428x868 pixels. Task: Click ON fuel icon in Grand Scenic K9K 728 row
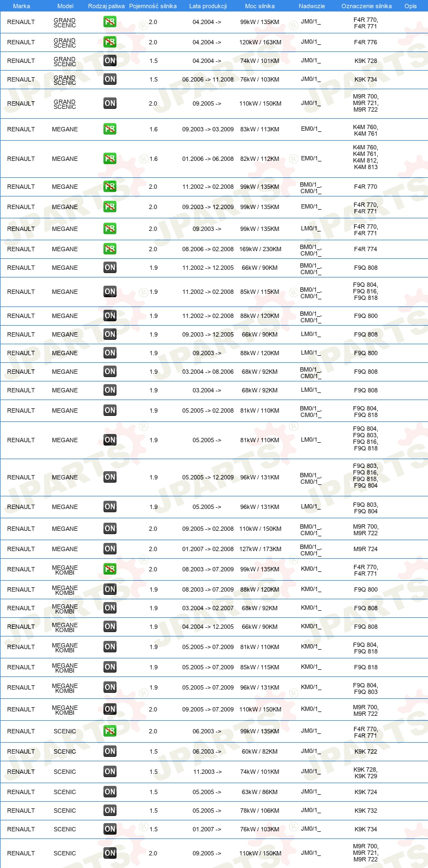pos(109,61)
